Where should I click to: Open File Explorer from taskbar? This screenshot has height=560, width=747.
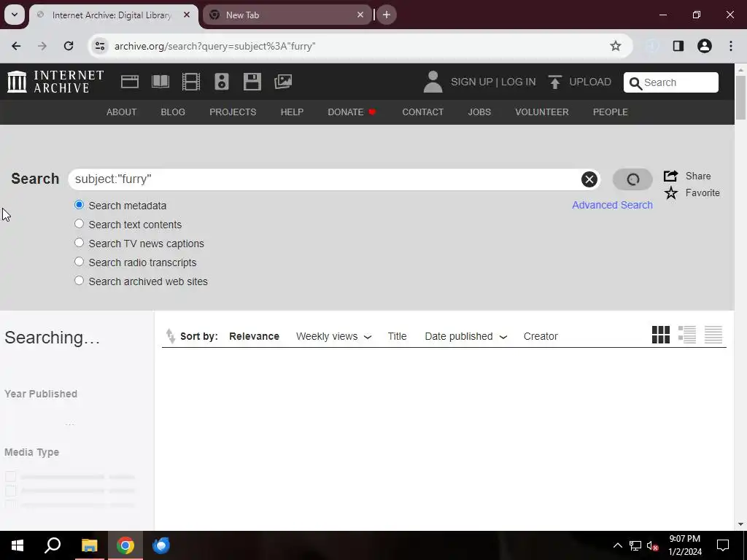[x=89, y=545]
